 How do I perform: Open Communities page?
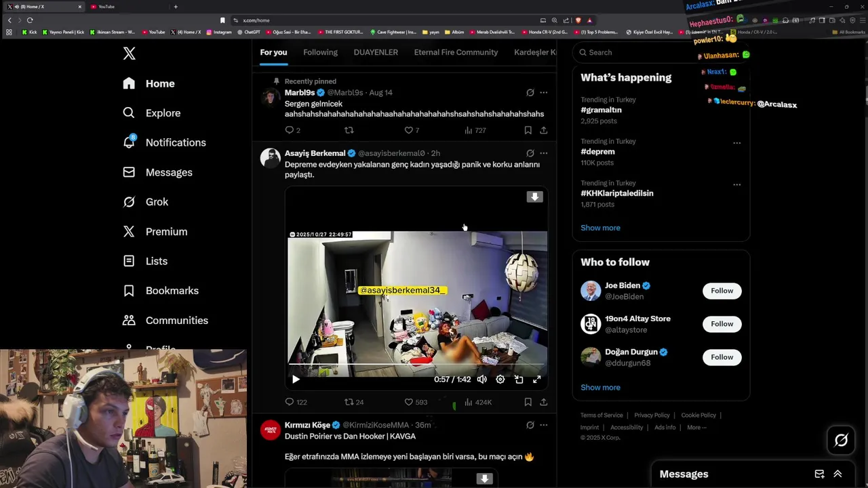point(165,321)
